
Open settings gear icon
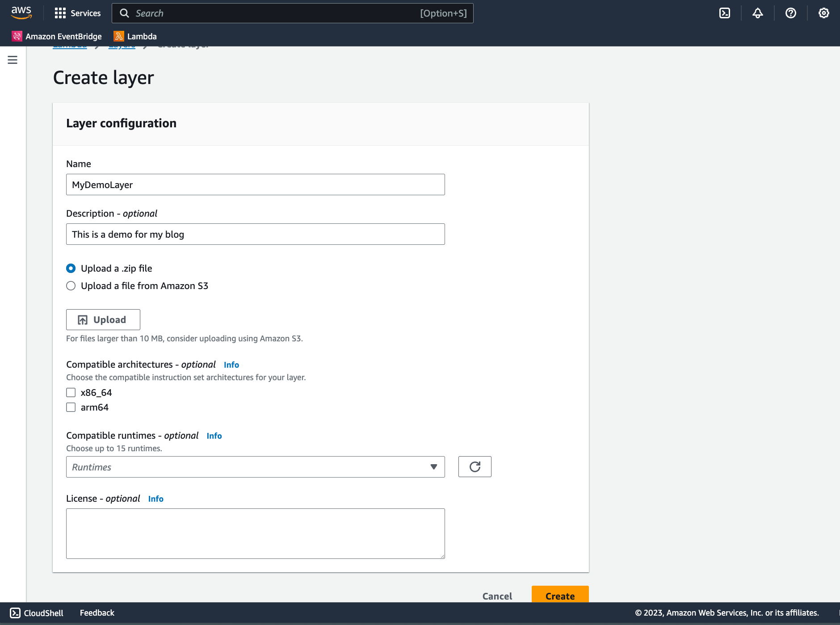(x=824, y=13)
